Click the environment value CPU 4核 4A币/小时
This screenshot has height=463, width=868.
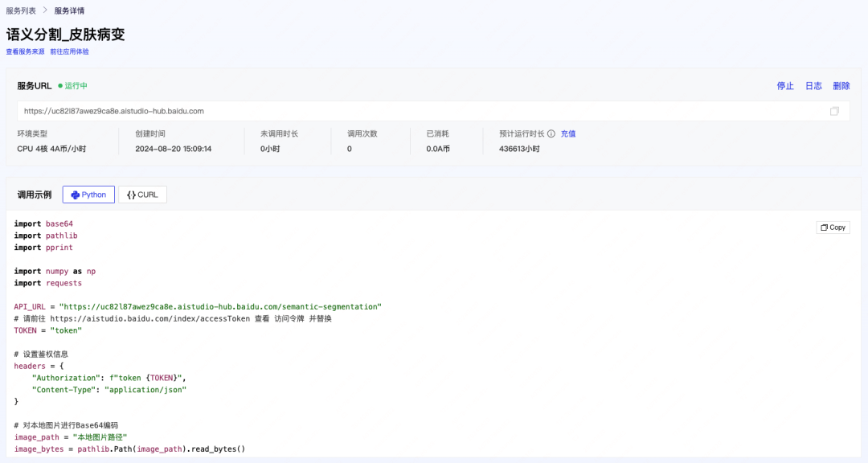click(x=51, y=149)
